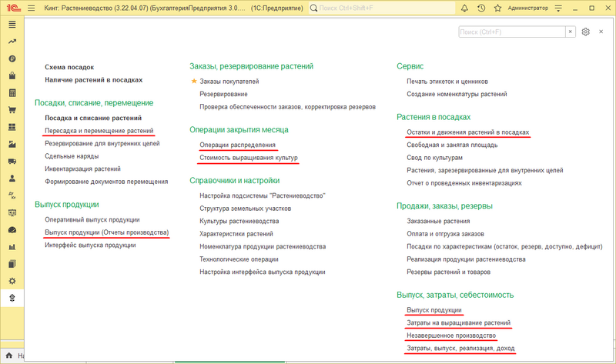Open settings lines icon next to Администратор
This screenshot has width=616, height=364.
point(558,8)
